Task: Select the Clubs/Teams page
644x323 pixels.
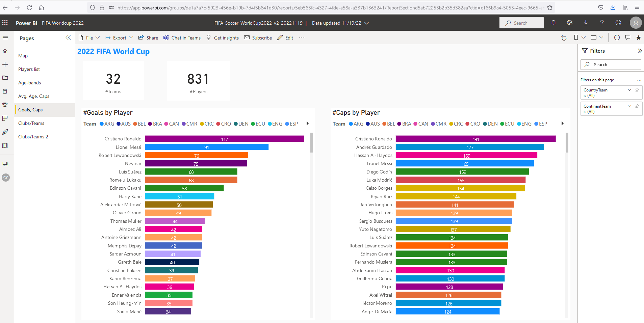Action: pyautogui.click(x=45, y=123)
